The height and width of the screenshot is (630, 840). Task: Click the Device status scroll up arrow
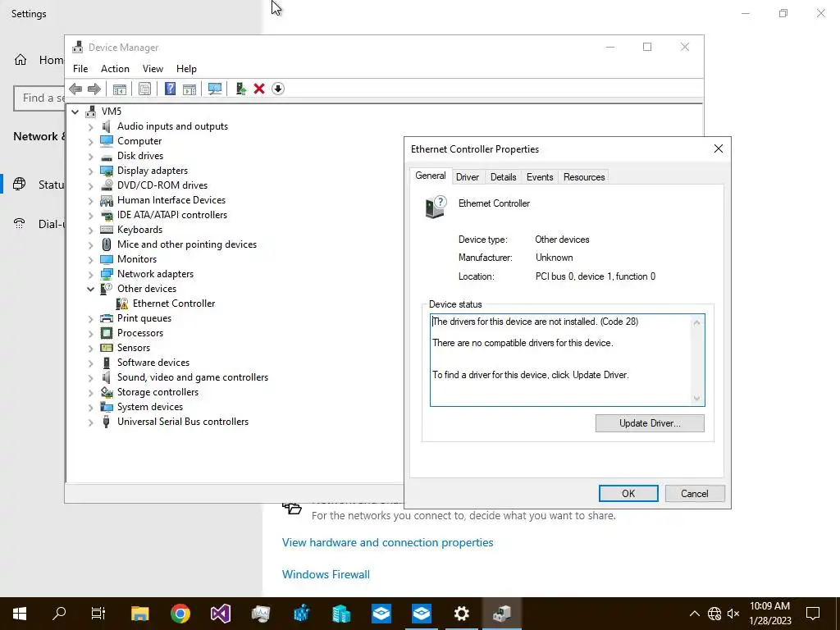(x=696, y=322)
